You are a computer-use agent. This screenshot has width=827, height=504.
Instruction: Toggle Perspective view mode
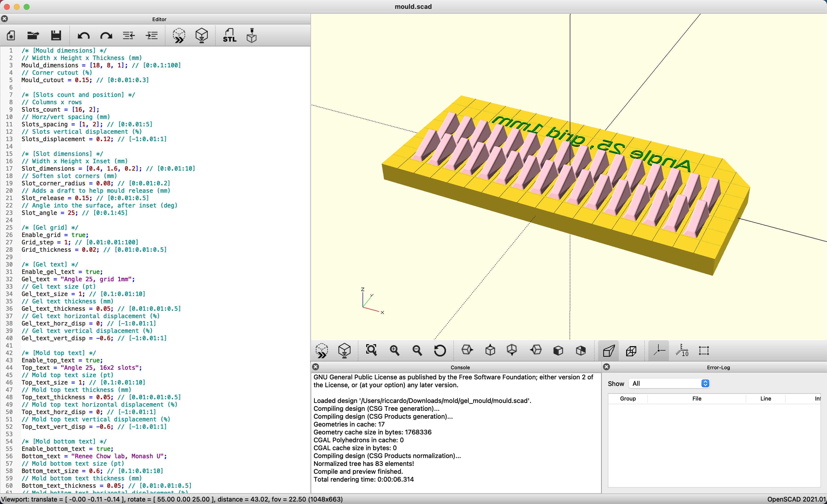click(608, 350)
